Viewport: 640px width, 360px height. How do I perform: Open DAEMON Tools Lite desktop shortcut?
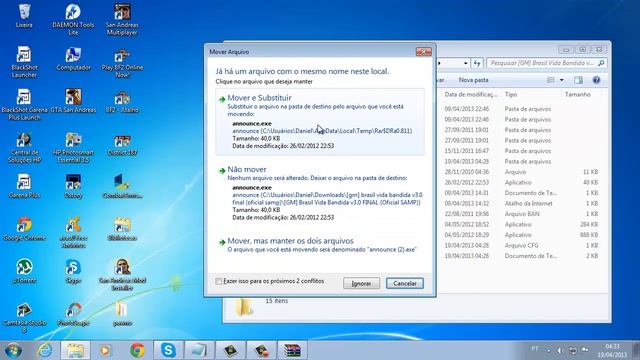(73, 20)
